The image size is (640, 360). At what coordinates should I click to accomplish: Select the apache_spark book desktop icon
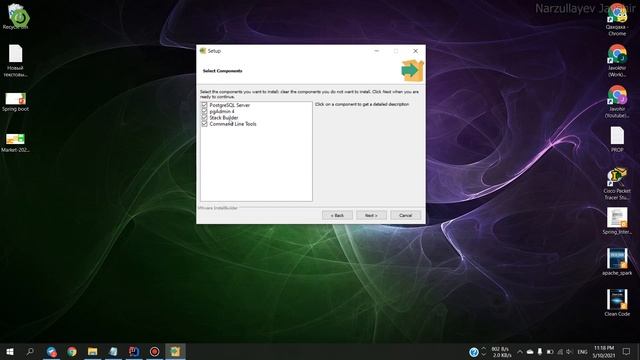[x=617, y=262]
